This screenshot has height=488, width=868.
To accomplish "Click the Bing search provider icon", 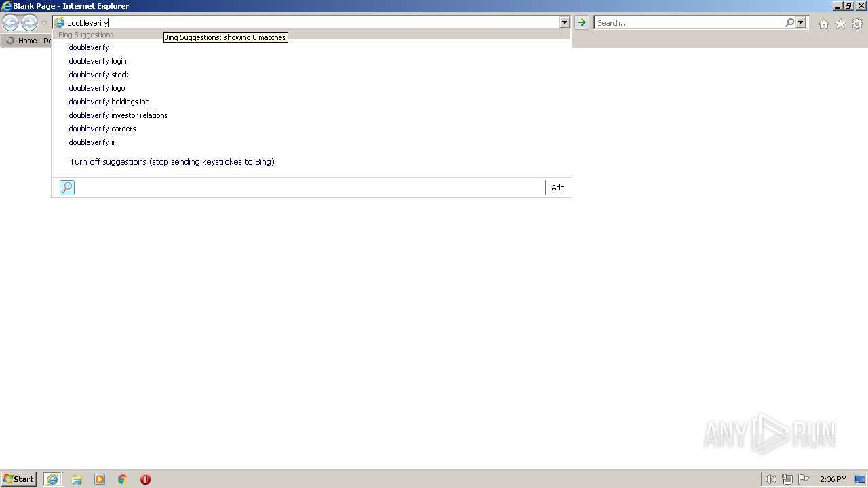I will [67, 188].
